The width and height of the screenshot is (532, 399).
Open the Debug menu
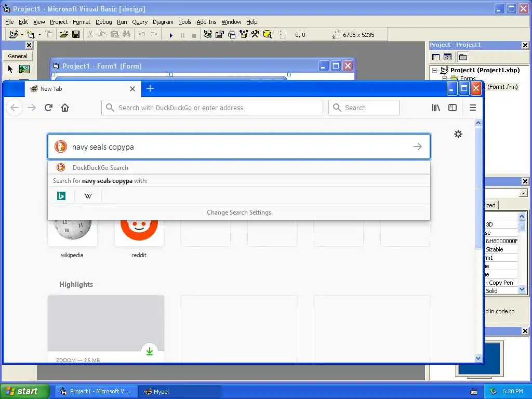tap(103, 22)
